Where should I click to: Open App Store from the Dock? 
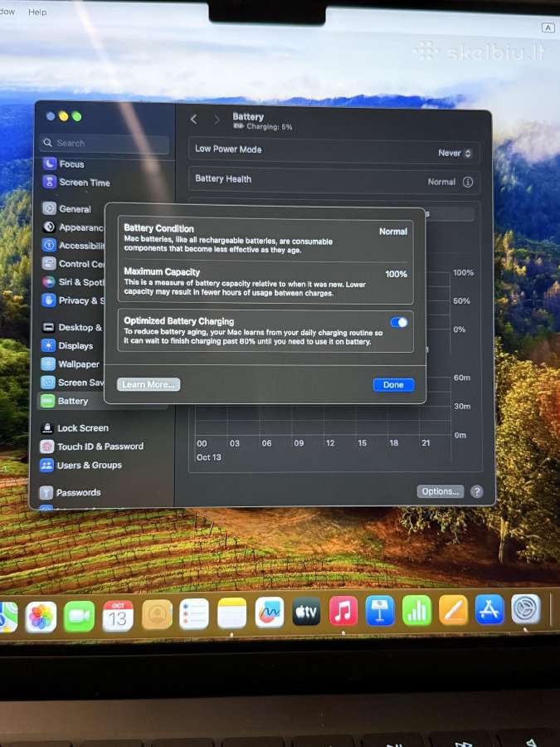point(489,609)
